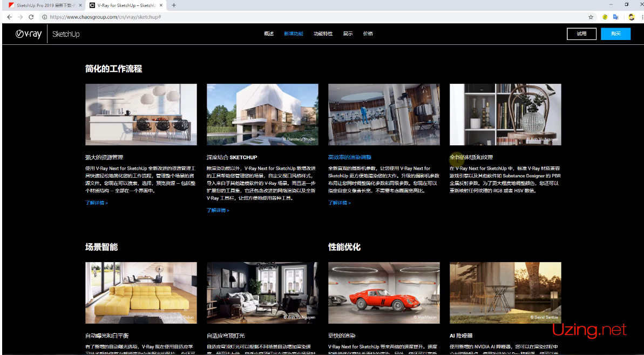Screen dimensions: 644x355
Task: Click 了解详情 under 深度结合 SKETCHUP
Action: tap(218, 210)
